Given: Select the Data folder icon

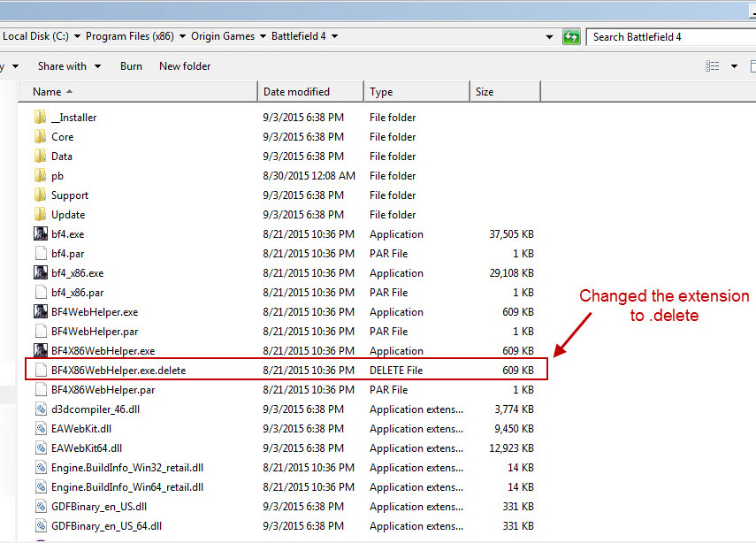Looking at the screenshot, I should pos(41,157).
